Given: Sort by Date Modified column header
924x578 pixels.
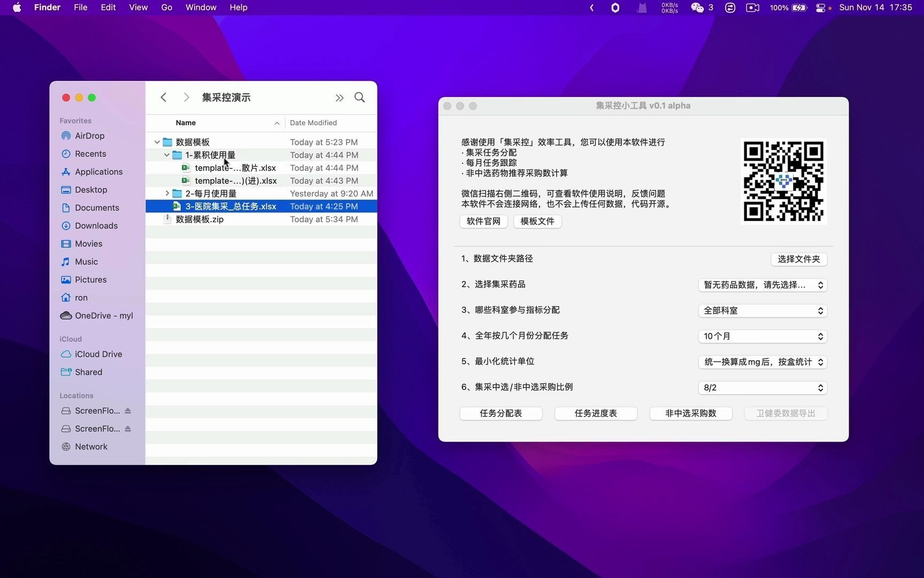Looking at the screenshot, I should point(313,123).
